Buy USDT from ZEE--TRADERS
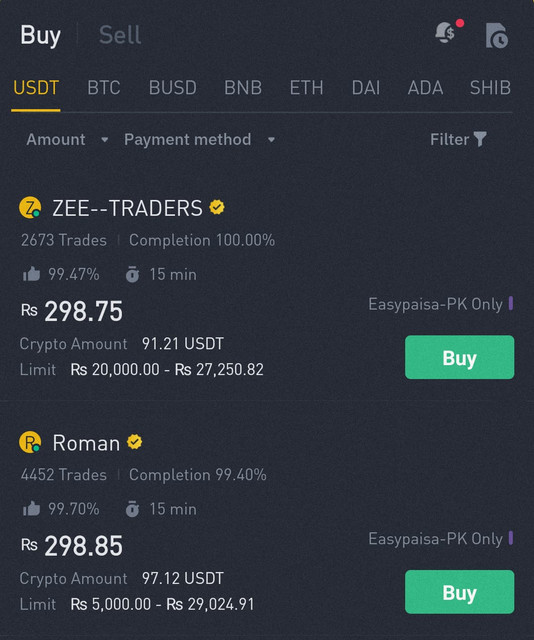The width and height of the screenshot is (534, 640). tap(460, 358)
